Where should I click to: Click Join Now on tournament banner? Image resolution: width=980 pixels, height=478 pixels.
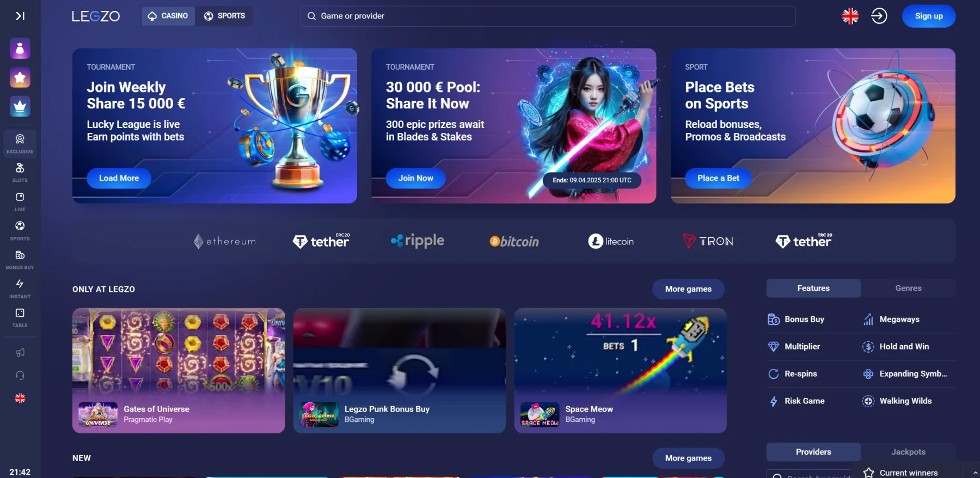(x=416, y=178)
